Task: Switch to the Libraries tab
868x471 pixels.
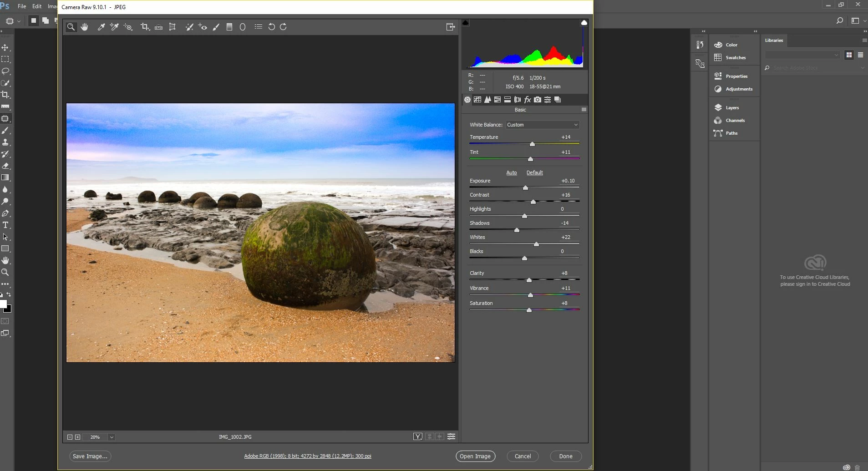Action: click(x=774, y=41)
